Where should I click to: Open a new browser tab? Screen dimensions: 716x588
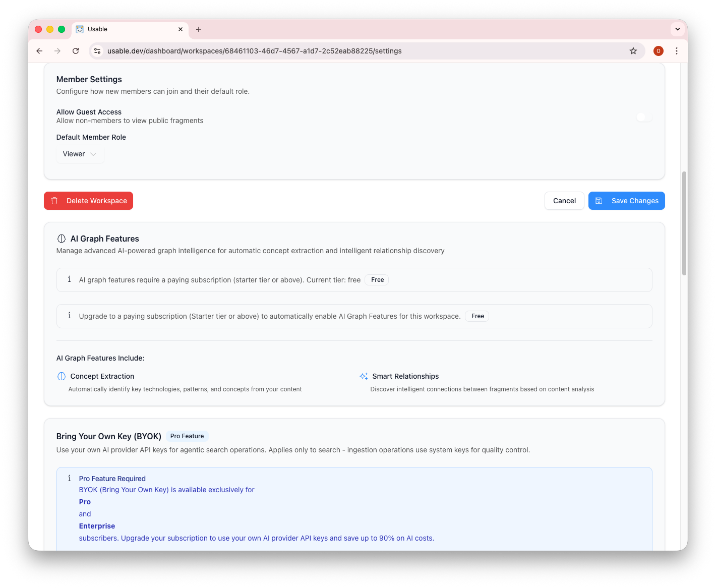click(199, 29)
